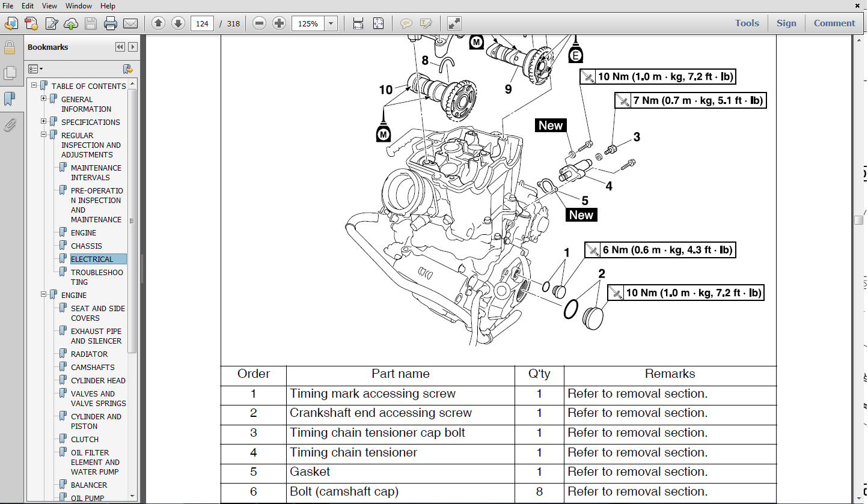868x504 pixels.
Task: Zoom out using the minus button
Action: coord(259,23)
